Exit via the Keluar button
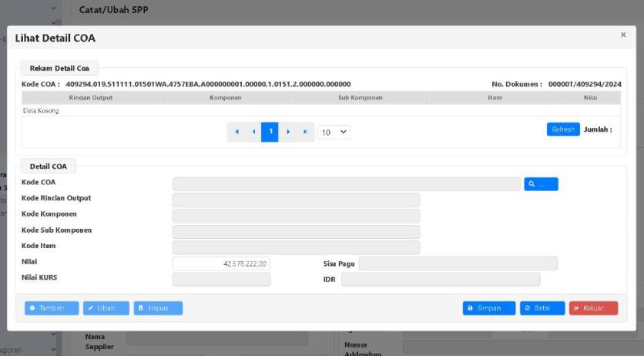Image resolution: width=644 pixels, height=356 pixels. tap(593, 308)
